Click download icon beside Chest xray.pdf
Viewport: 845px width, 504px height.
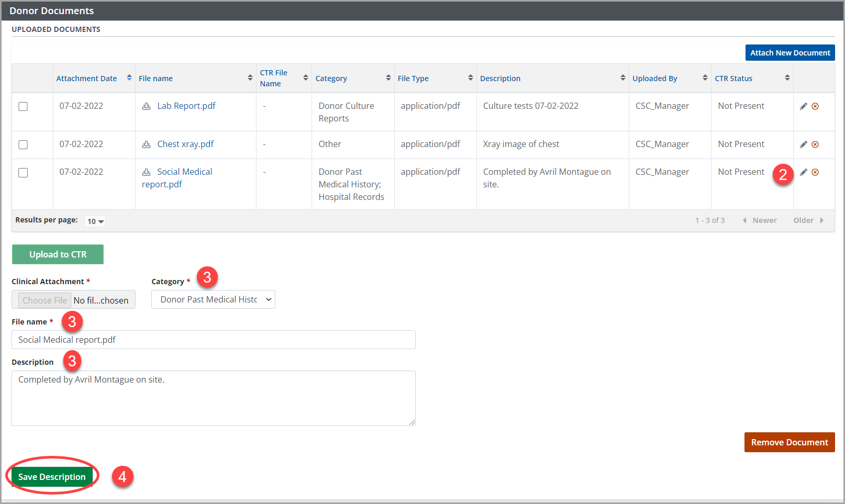[x=147, y=144]
